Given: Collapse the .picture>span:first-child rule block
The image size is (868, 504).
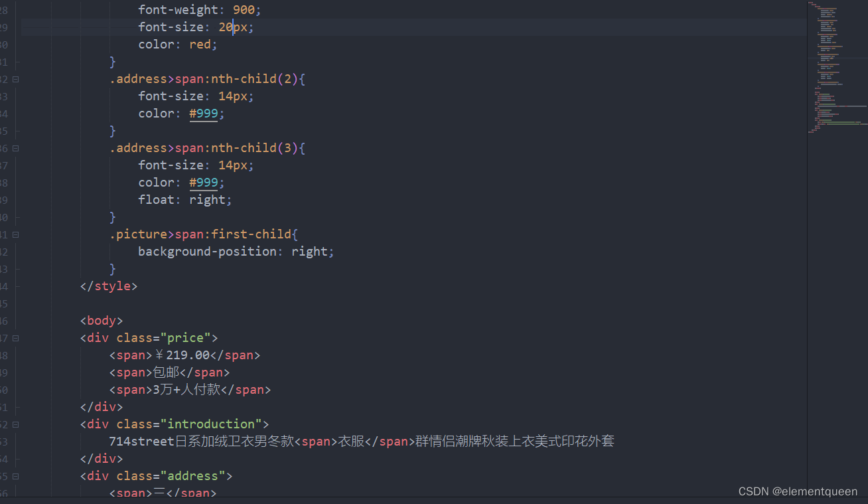Looking at the screenshot, I should 15,234.
